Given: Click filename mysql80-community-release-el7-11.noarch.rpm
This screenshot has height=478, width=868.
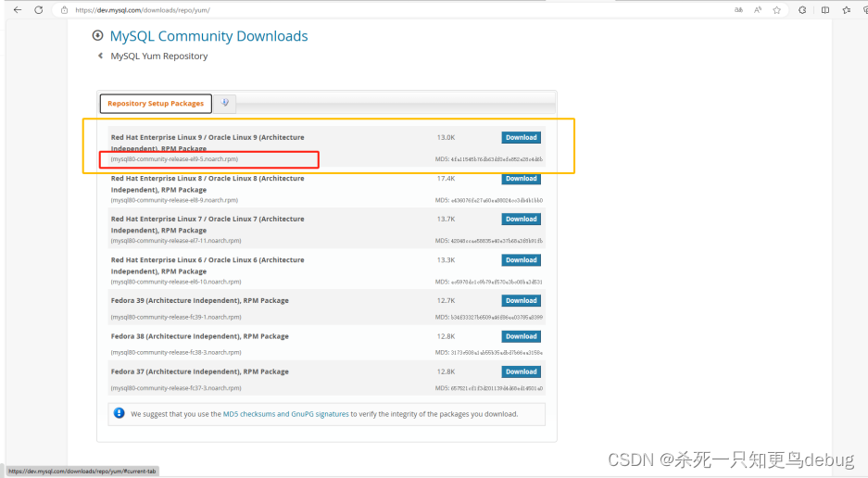Looking at the screenshot, I should 176,240.
